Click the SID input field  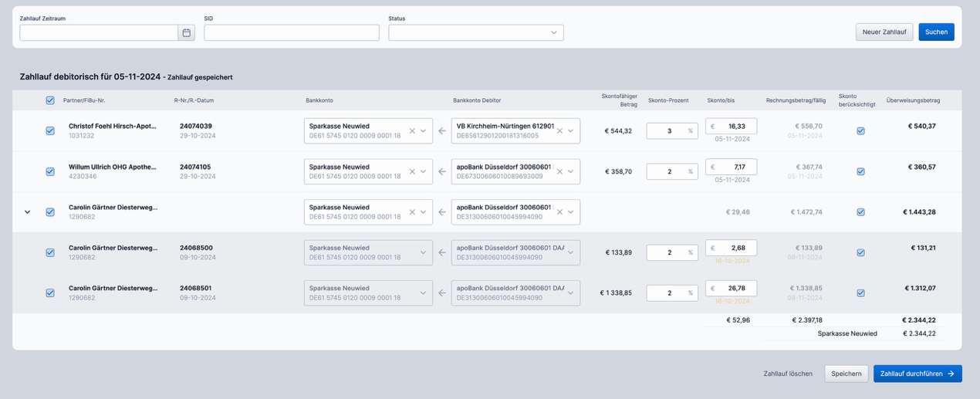pyautogui.click(x=291, y=32)
